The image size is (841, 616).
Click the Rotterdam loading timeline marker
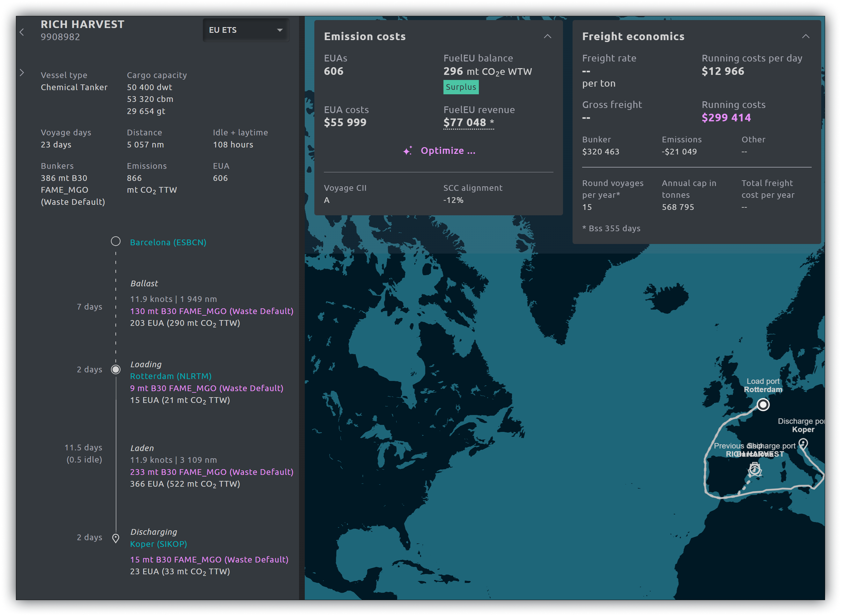(x=116, y=369)
